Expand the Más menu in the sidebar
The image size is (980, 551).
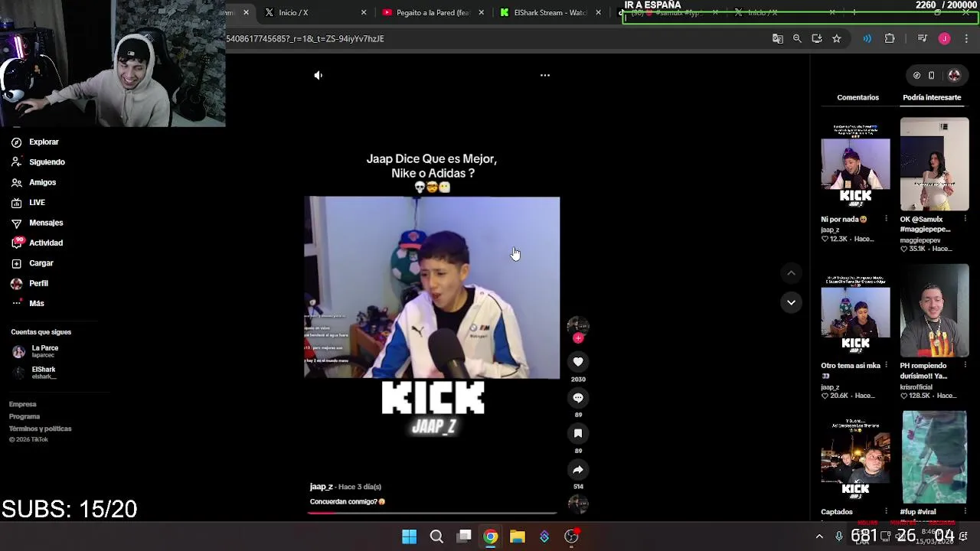[x=28, y=303]
